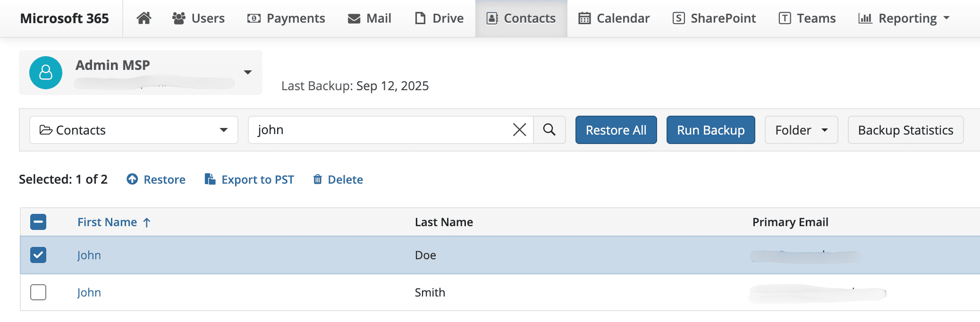Click the Run Backup button

(711, 130)
